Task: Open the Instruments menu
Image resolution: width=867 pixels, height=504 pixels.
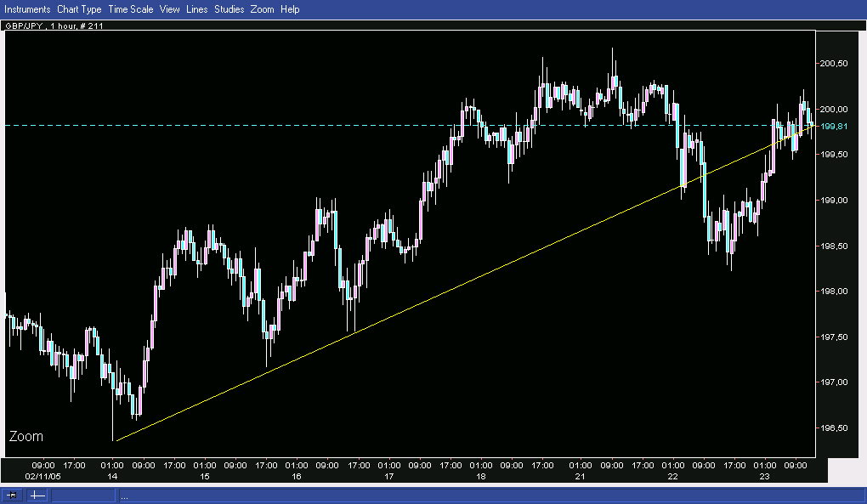Action: pyautogui.click(x=27, y=9)
